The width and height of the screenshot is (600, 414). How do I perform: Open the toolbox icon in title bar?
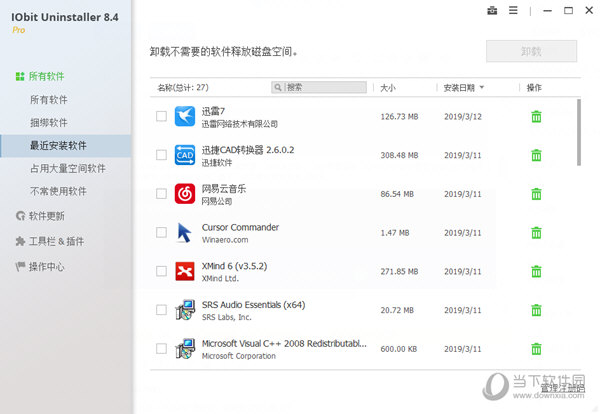tap(492, 11)
